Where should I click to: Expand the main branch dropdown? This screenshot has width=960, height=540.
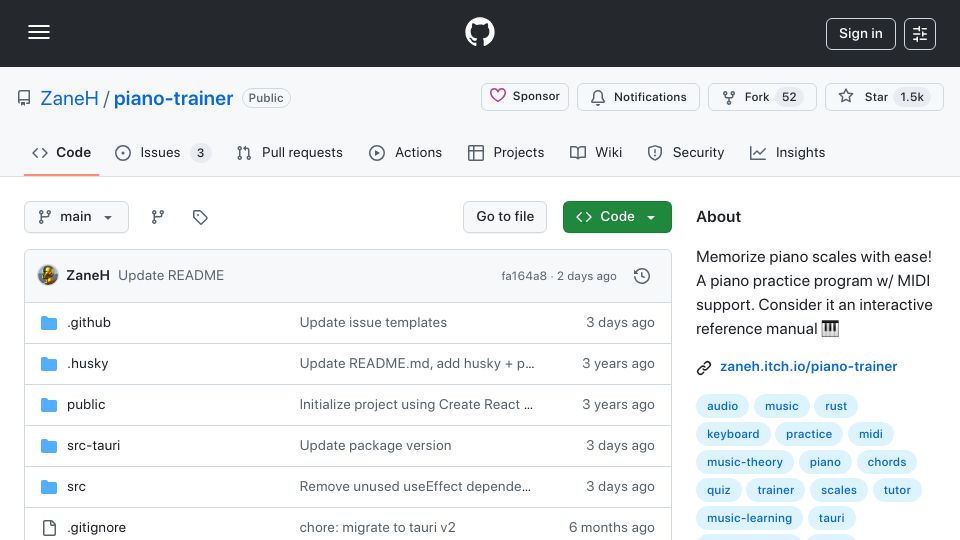click(x=77, y=217)
